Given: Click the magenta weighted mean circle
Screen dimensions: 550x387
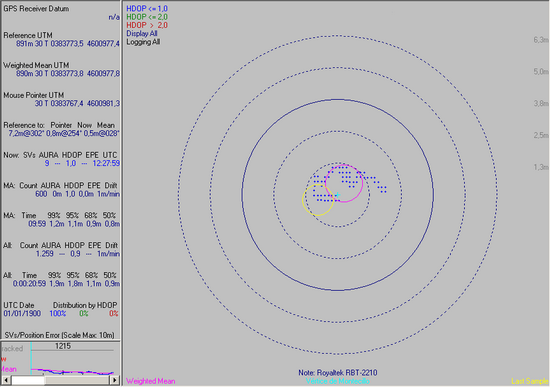Looking at the screenshot, I should coord(344,183).
